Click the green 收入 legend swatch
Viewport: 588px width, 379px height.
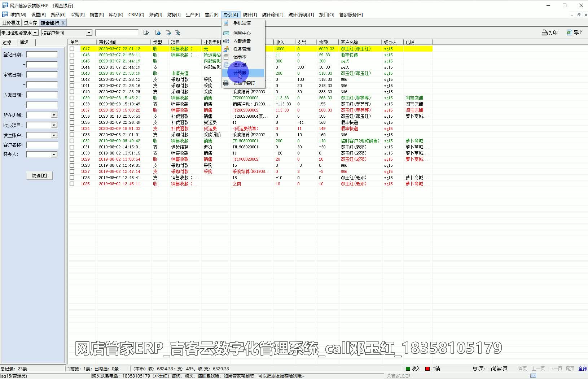[x=408, y=369]
